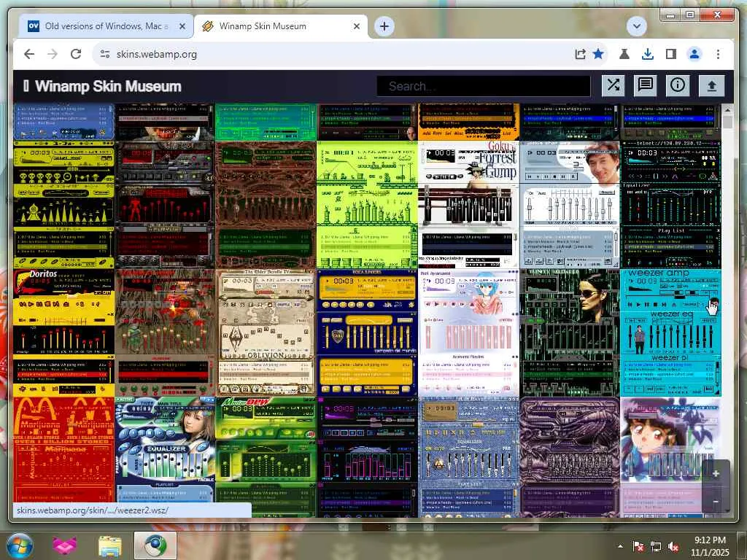Open File Explorer from the taskbar
747x560 pixels.
[x=110, y=546]
